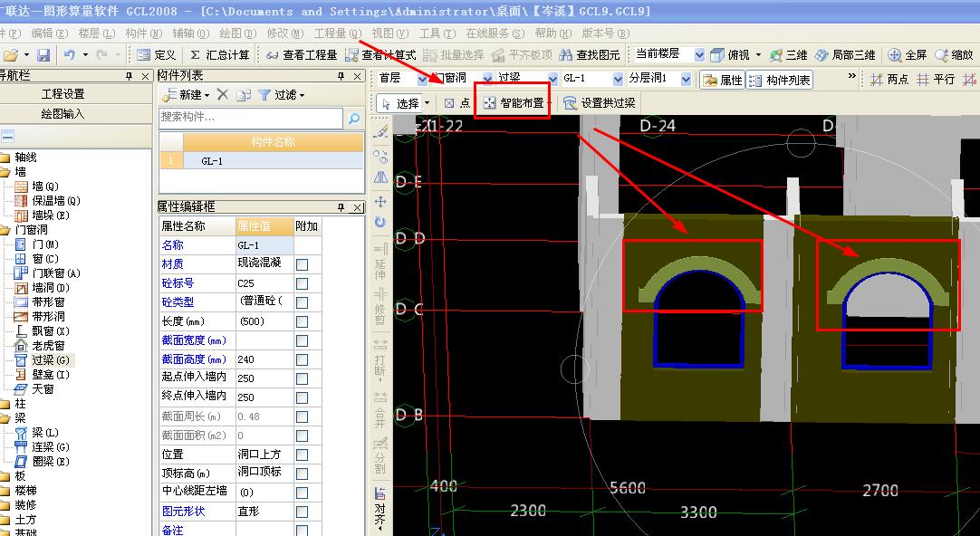
Task: Select the 点 point drawing tool
Action: (x=456, y=103)
